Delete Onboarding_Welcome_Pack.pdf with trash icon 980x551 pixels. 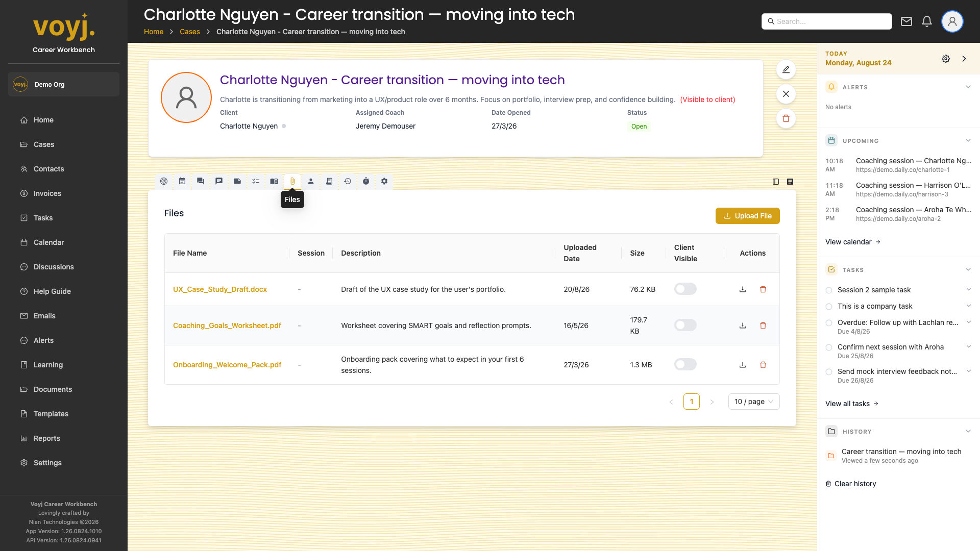[763, 365]
